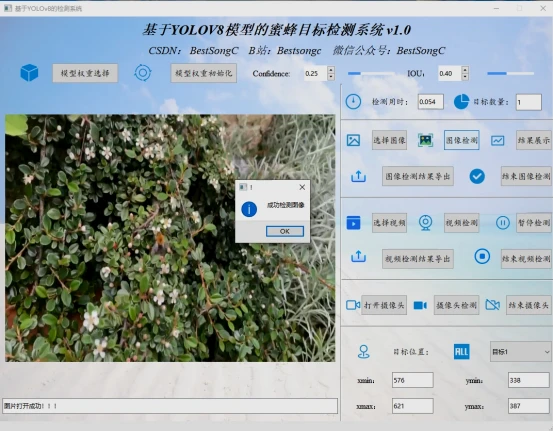This screenshot has height=432, width=554.
Task: Click the blue cube model icon
Action: [29, 73]
